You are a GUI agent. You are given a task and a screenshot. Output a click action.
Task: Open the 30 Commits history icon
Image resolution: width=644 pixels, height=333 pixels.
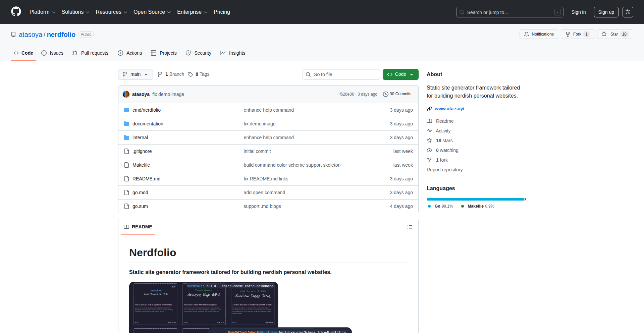pos(385,94)
